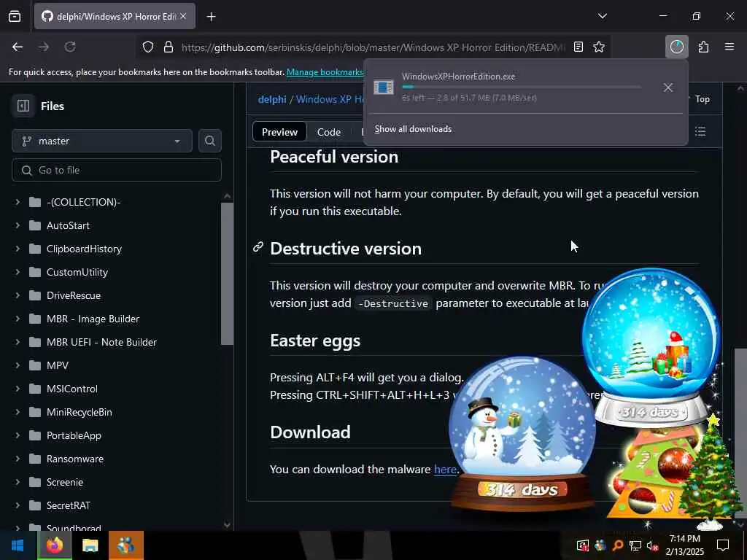This screenshot has width=747, height=560.
Task: Expand the DriveRescue folder
Action: pyautogui.click(x=18, y=295)
